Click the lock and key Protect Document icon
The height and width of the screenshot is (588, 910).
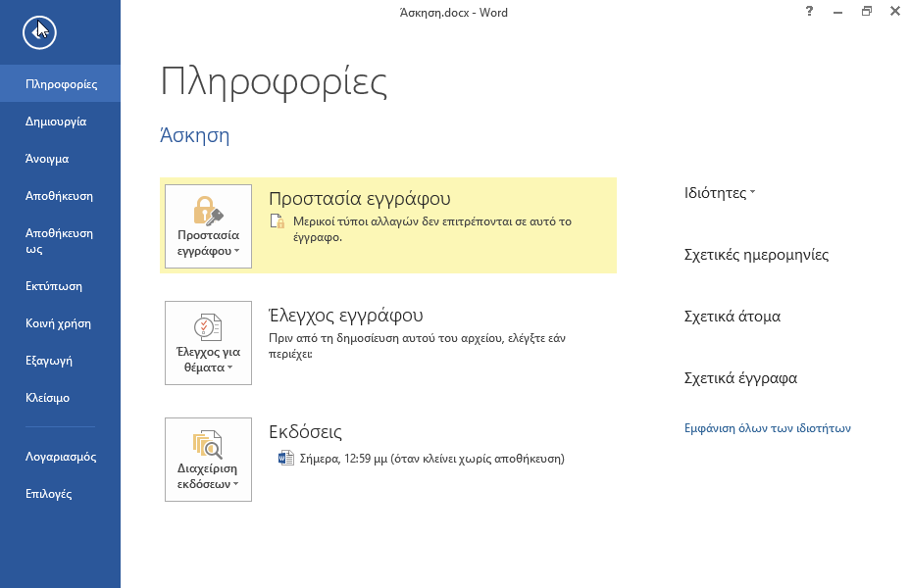point(208,210)
